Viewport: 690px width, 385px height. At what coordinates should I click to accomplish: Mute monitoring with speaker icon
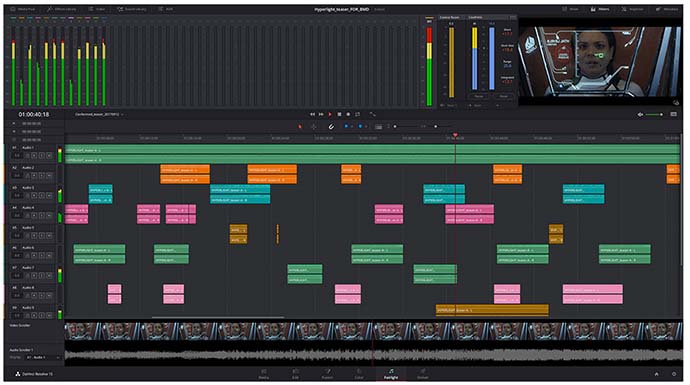[640, 114]
